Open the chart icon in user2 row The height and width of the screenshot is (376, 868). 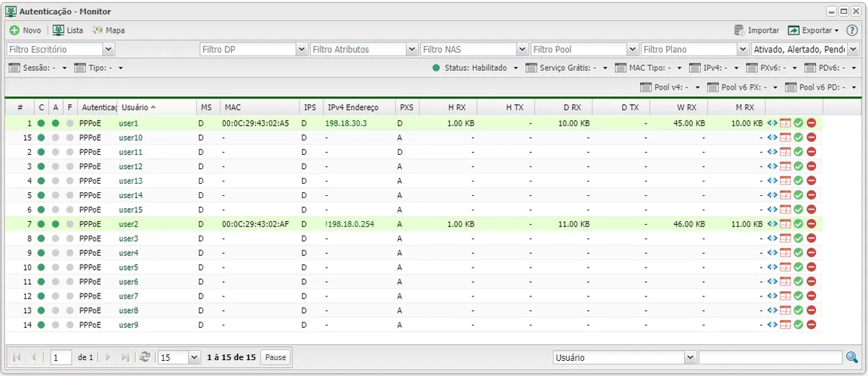click(x=785, y=224)
